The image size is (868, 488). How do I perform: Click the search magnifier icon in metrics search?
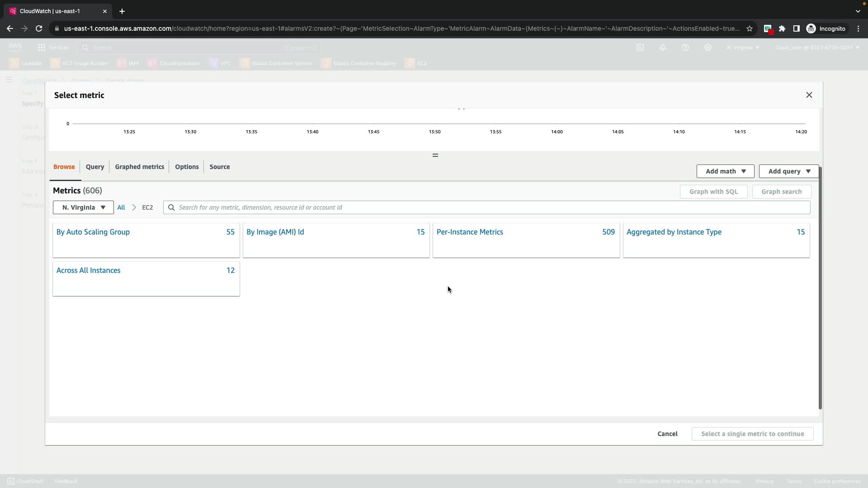tap(171, 207)
